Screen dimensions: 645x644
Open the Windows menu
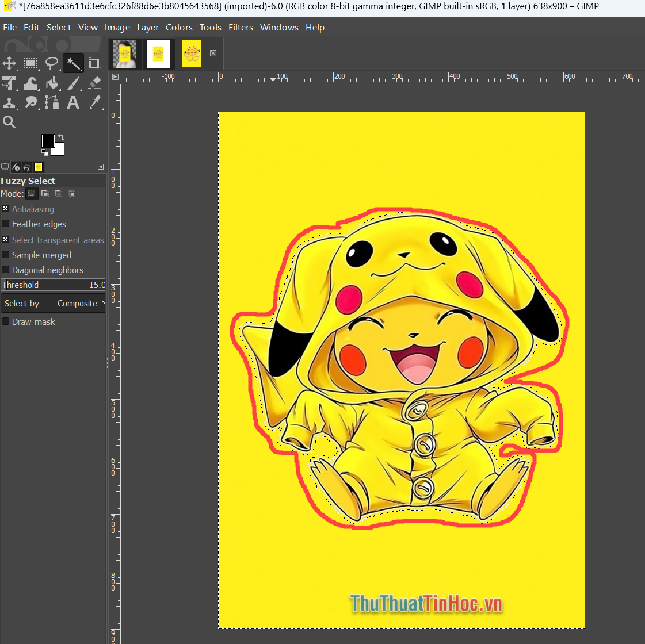click(x=279, y=28)
